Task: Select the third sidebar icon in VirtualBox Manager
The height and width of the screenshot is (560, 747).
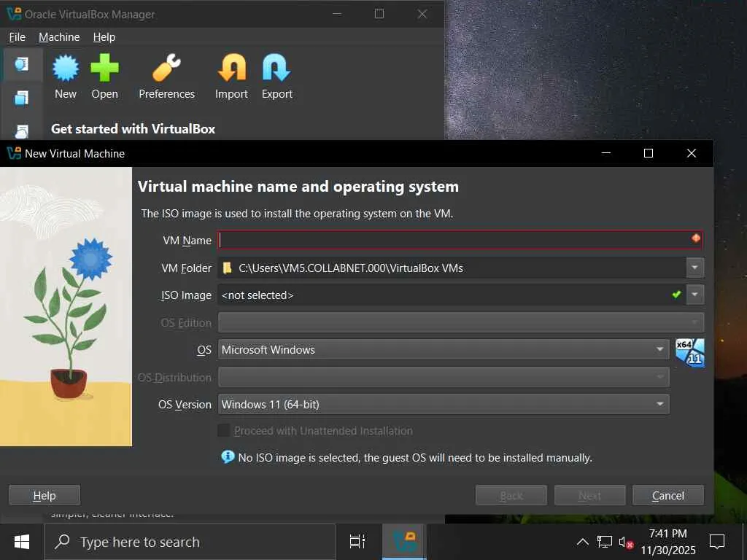Action: [21, 131]
